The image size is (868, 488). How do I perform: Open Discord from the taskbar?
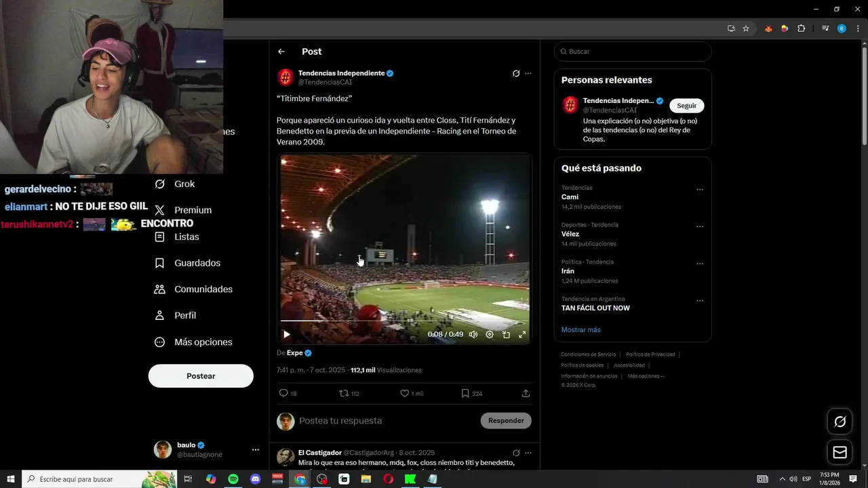tap(256, 479)
